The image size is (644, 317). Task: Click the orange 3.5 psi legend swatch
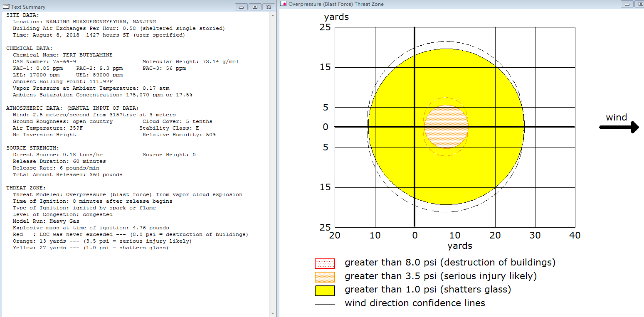[x=325, y=276]
